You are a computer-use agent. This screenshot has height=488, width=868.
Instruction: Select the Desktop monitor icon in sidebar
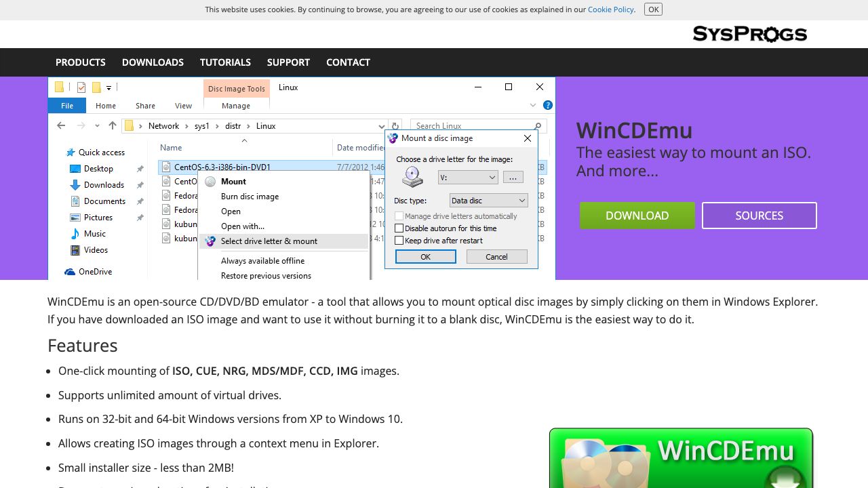tap(75, 169)
